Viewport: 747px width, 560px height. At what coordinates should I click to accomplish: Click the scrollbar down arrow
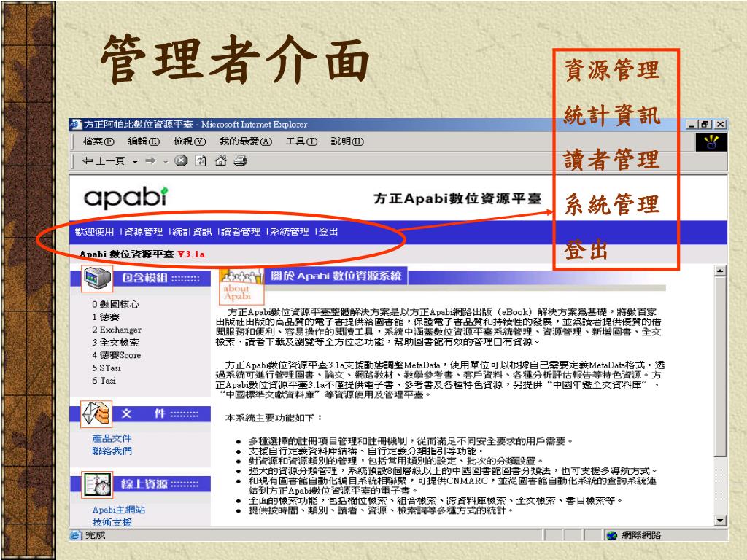click(720, 520)
